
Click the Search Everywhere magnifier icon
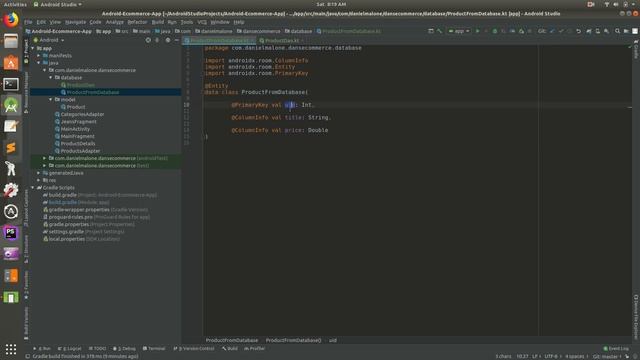coord(617,31)
